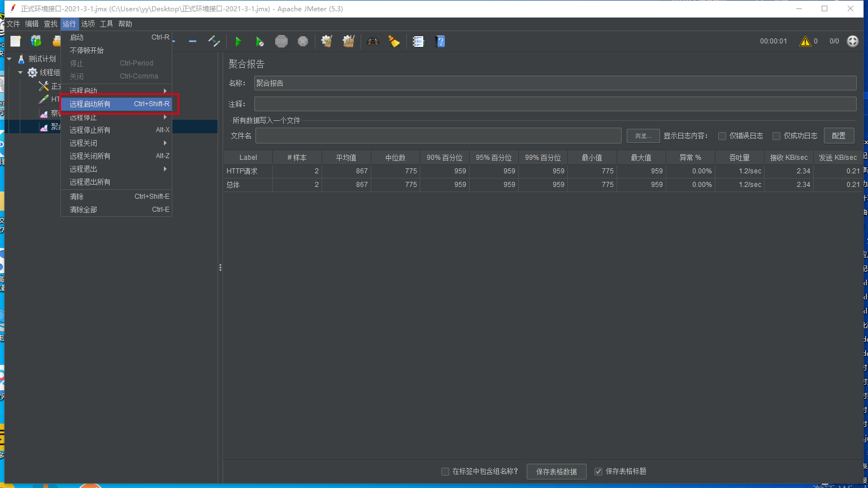Click the green Start run toolbar icon
Viewport: 868px width, 488px height.
[x=238, y=41]
